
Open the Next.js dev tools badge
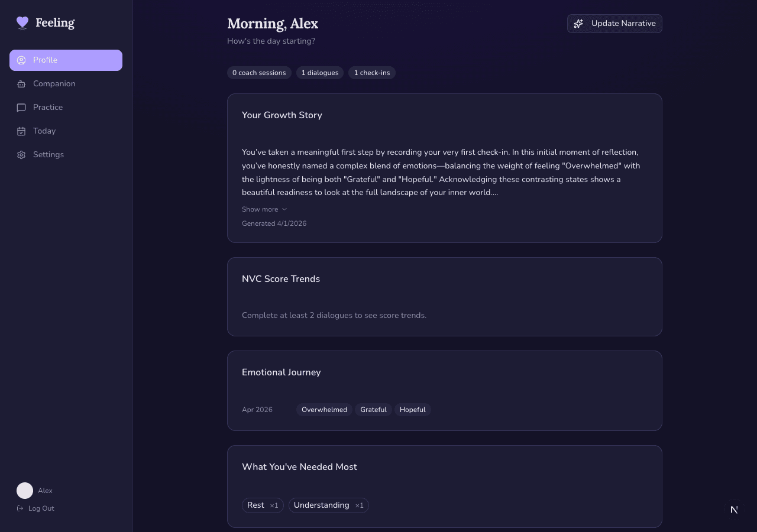[734, 510]
